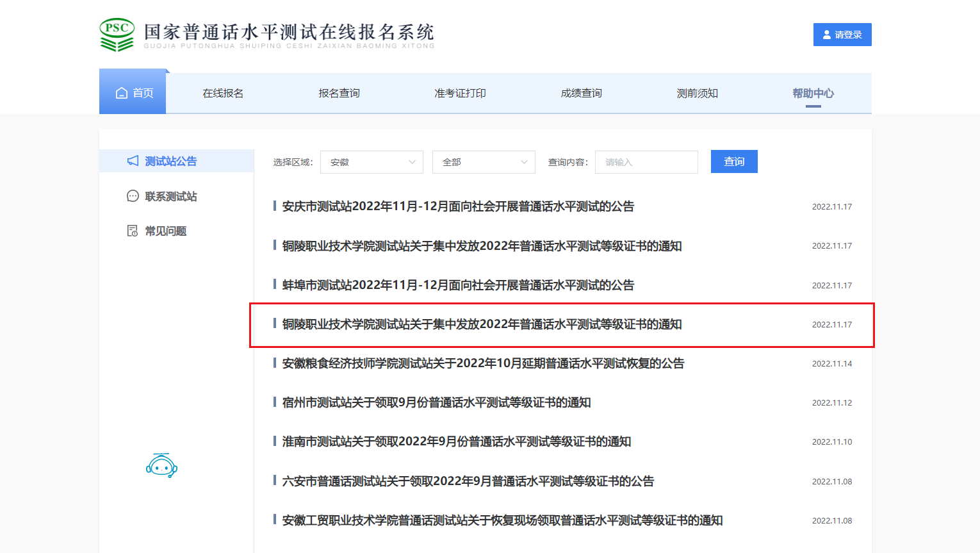Open the 在线报名 tab
The height and width of the screenshot is (553, 980).
(223, 94)
